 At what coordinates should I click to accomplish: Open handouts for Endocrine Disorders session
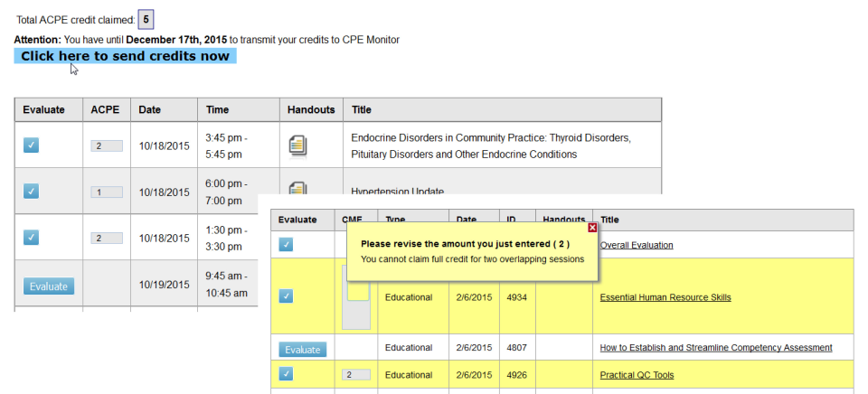[x=298, y=145]
